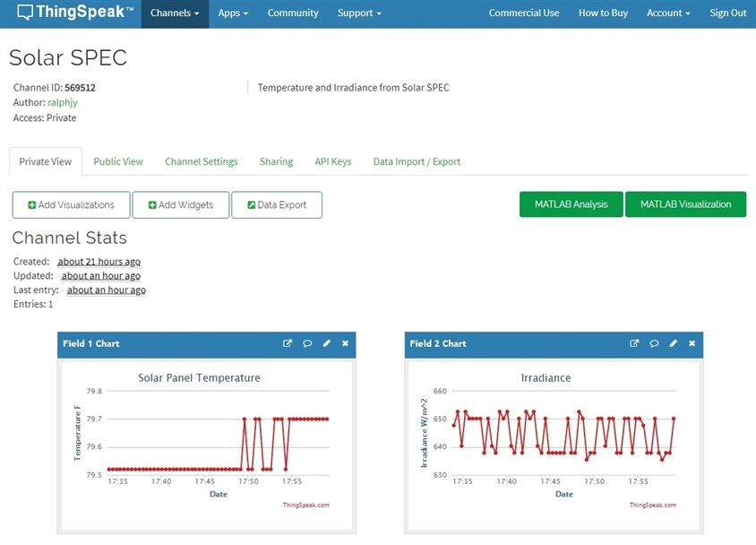Switch to the Public View tab

118,161
